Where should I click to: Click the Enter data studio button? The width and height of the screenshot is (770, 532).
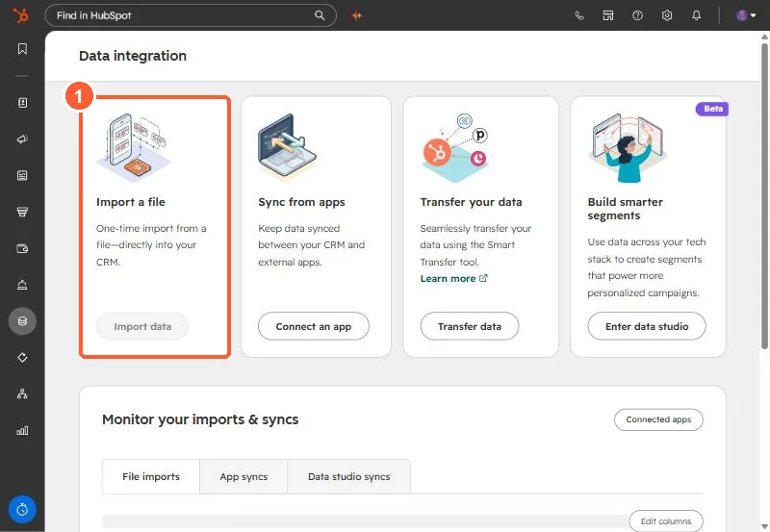tap(647, 326)
